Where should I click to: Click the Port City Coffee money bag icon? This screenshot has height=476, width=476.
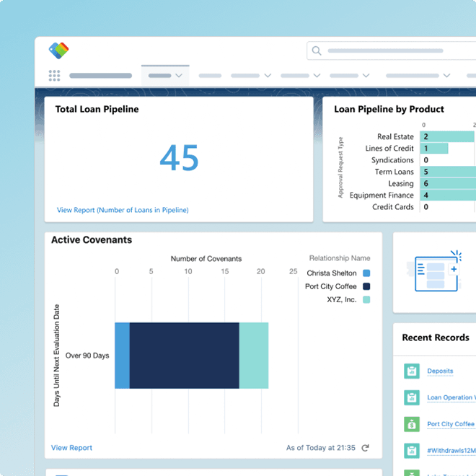411,424
